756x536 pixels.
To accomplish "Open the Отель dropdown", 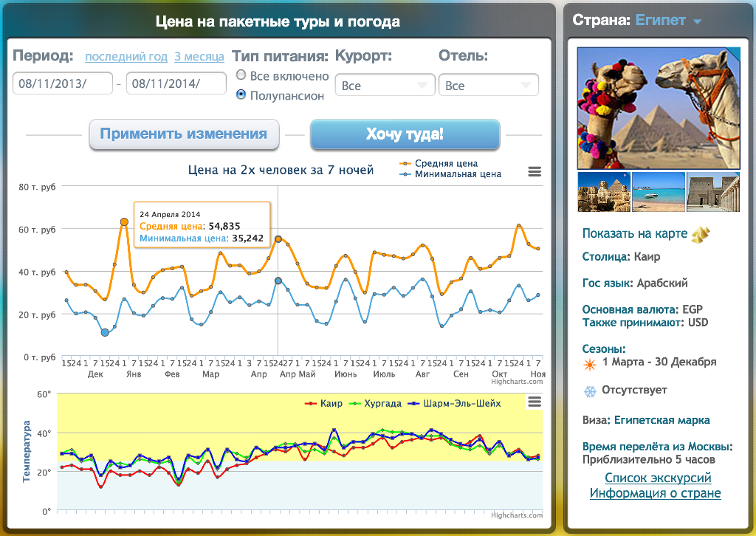I will (489, 86).
